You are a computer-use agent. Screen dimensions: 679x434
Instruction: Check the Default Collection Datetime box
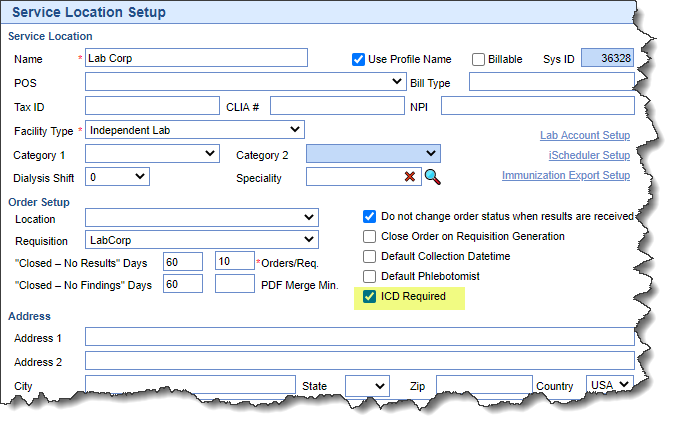(x=370, y=257)
